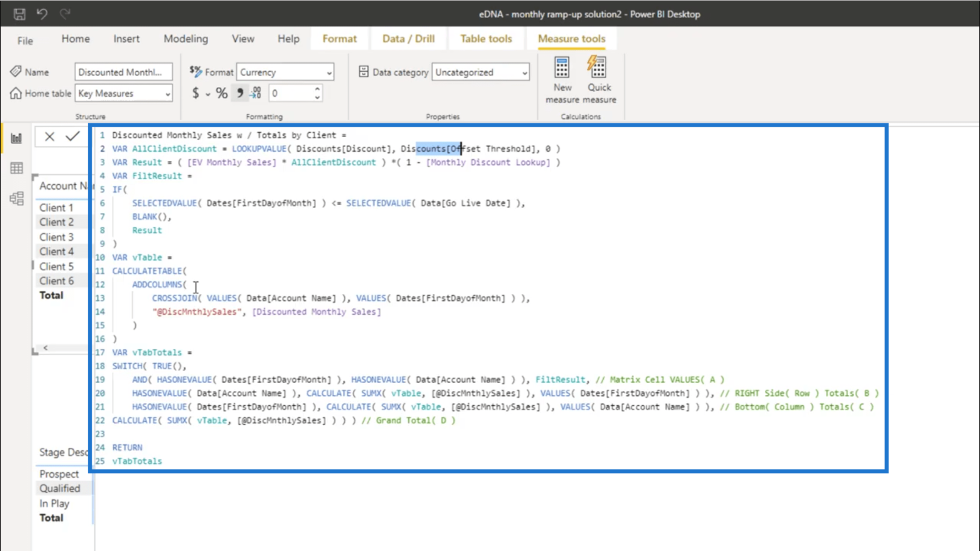This screenshot has width=980, height=551.
Task: Click on SWITCH( TRUE() in line 18
Action: coord(147,366)
